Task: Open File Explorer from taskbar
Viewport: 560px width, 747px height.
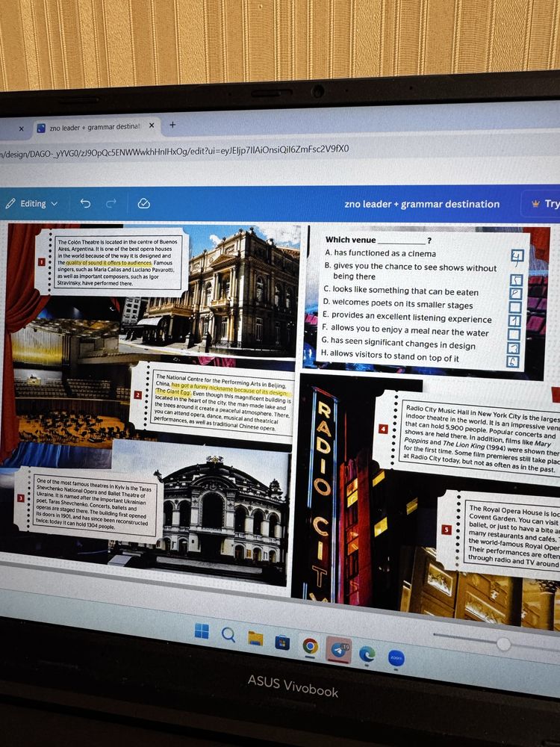Action: 255,639
